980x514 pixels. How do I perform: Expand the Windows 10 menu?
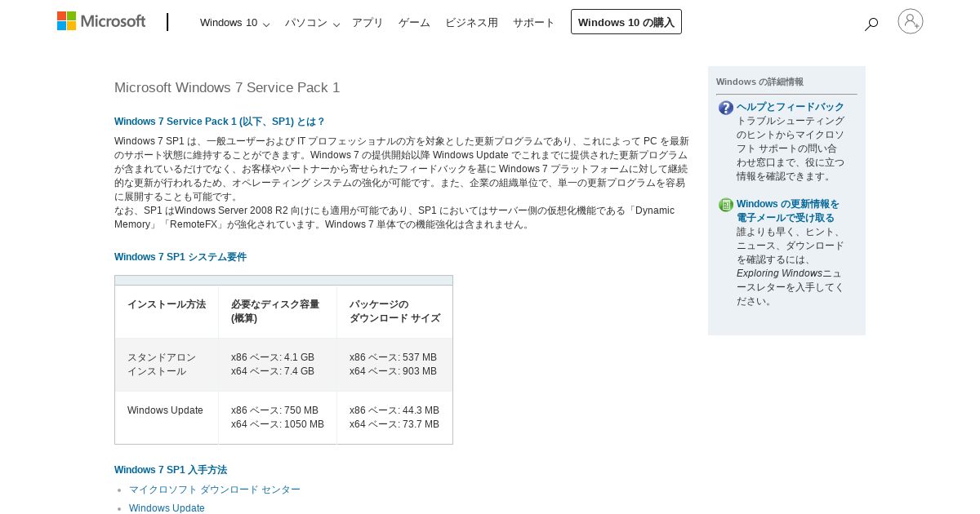[x=234, y=23]
